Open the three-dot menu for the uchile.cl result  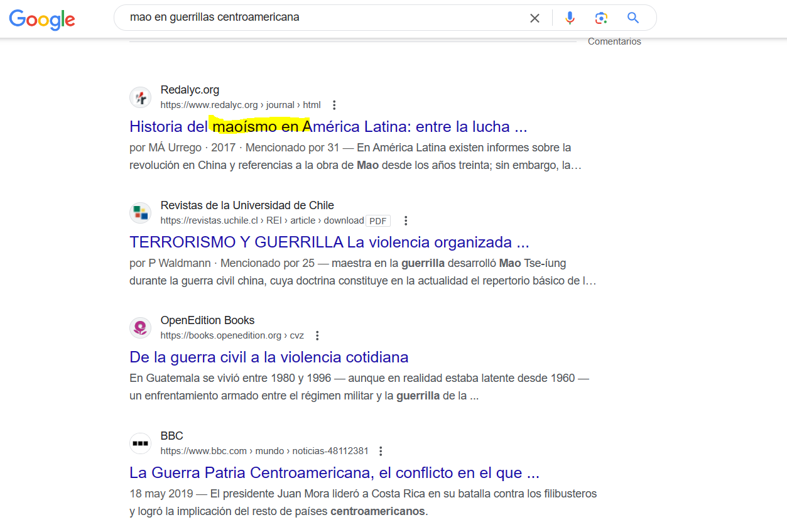[x=406, y=220]
